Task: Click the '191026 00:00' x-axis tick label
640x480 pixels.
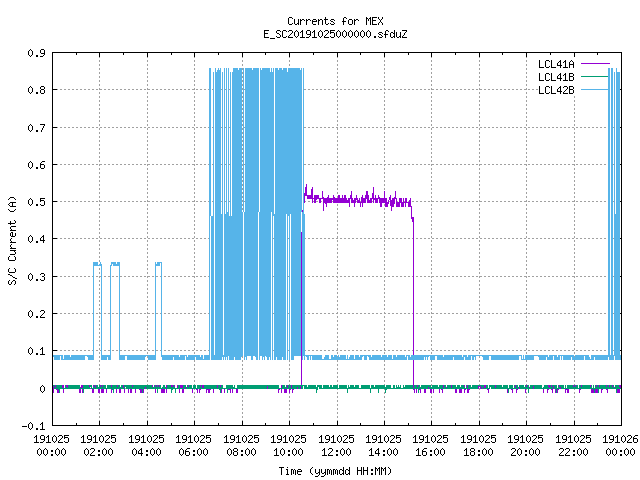Action: click(x=620, y=446)
